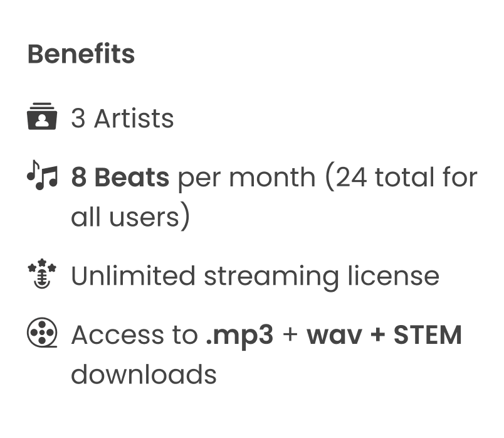The width and height of the screenshot is (504, 438).
Task: Click the microphone with stars icon
Action: [42, 274]
